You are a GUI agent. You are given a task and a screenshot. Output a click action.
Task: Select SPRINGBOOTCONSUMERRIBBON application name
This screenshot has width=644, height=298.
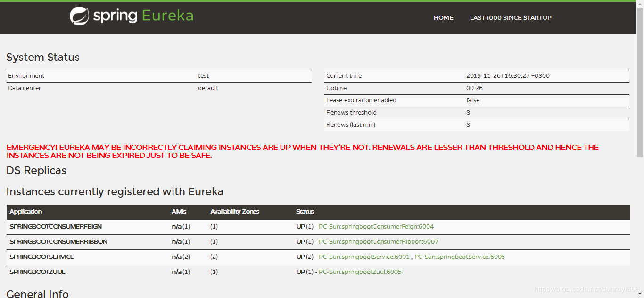58,242
